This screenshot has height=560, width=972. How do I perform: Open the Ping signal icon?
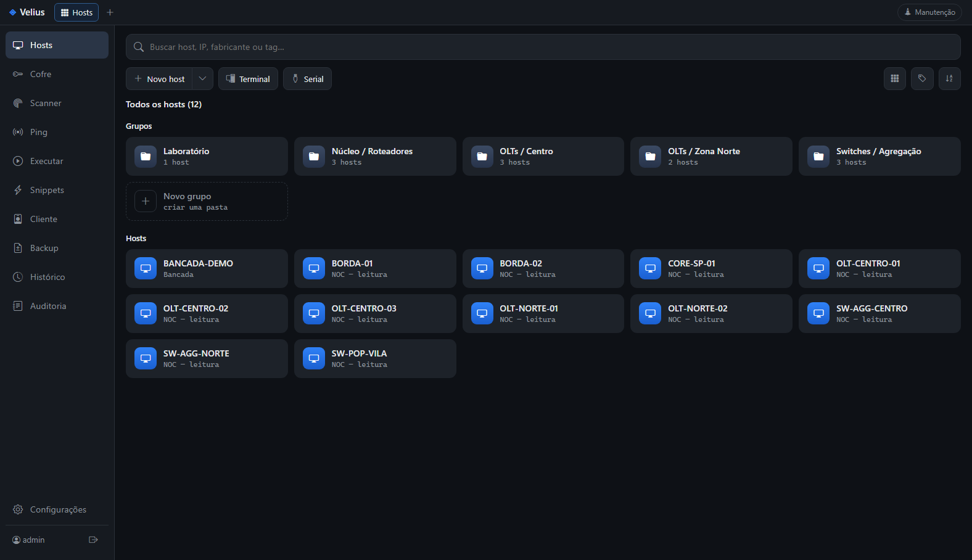pyautogui.click(x=18, y=132)
